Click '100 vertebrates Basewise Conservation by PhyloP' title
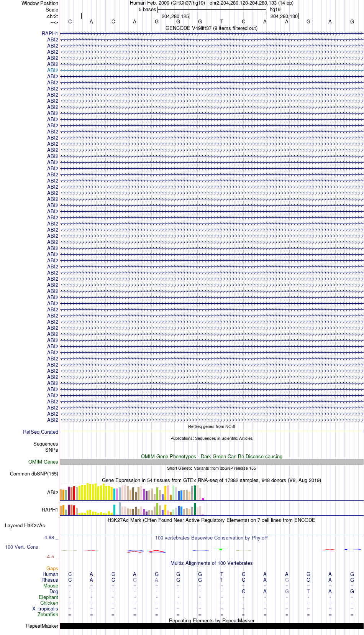This screenshot has width=364, height=635. 212,538
